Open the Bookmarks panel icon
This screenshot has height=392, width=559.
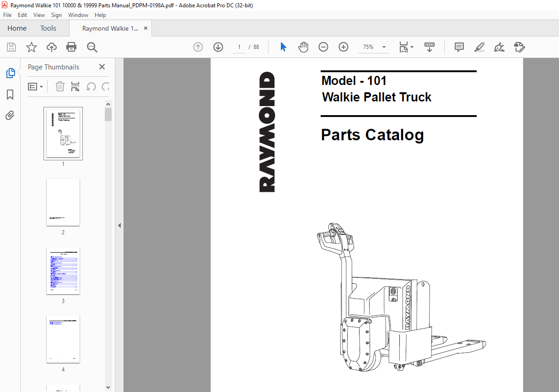10,95
